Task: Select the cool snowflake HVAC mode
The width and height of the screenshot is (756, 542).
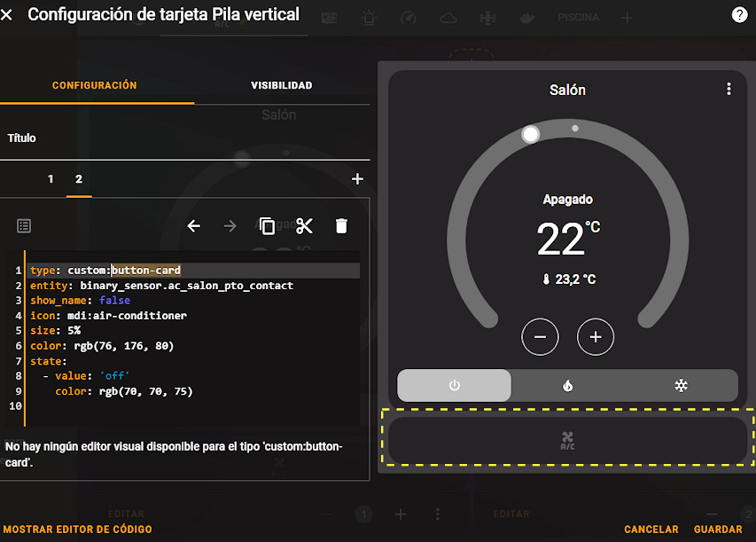Action: point(681,385)
